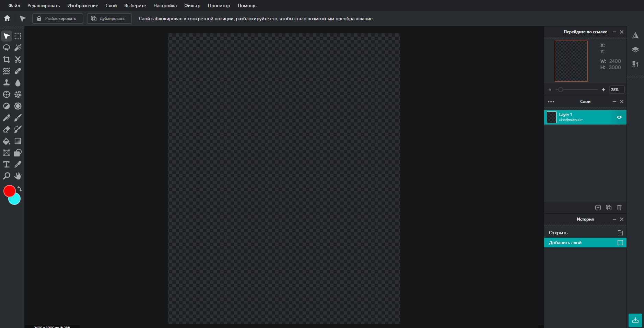Image resolution: width=644 pixels, height=328 pixels.
Task: Click the Дублировать button
Action: pyautogui.click(x=109, y=19)
